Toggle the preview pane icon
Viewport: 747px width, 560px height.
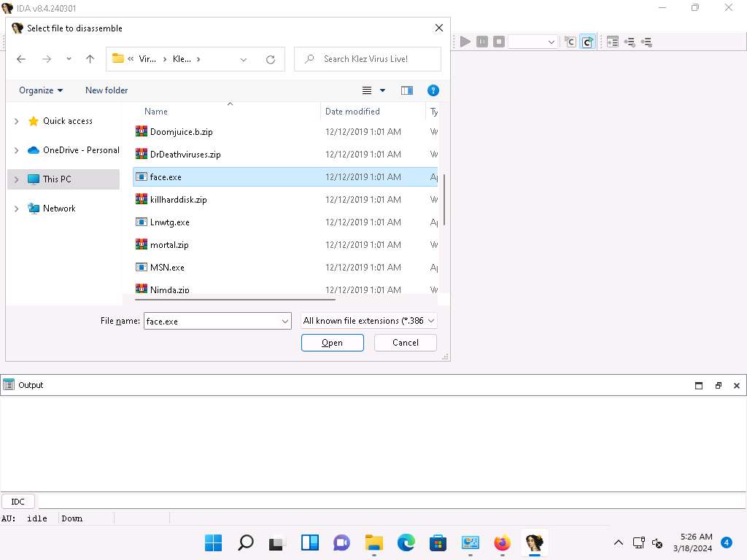tap(407, 90)
